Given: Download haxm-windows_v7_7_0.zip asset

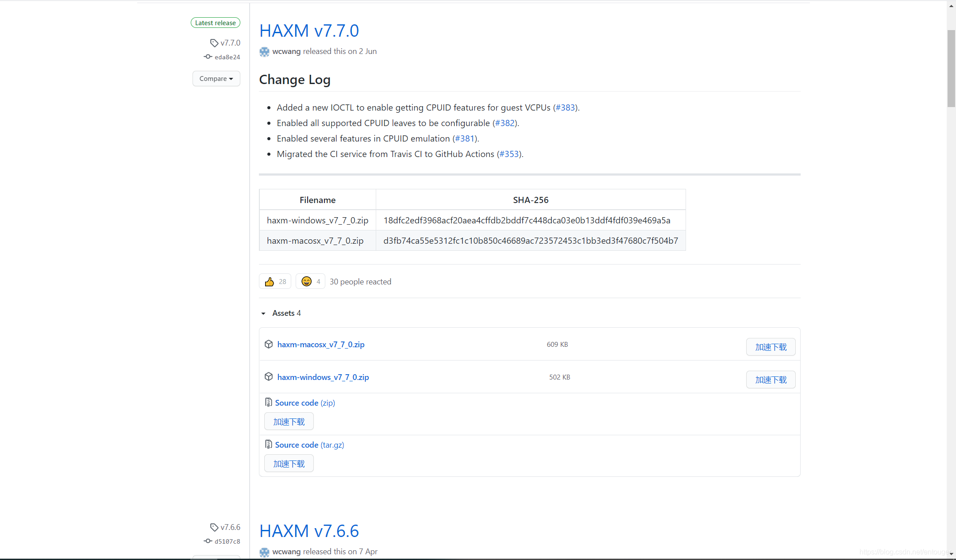Looking at the screenshot, I should click(323, 377).
